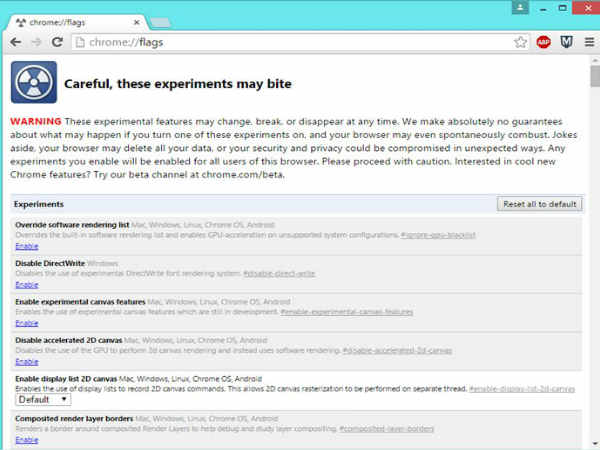Screen dimensions: 600x450
Task: Enable experimental canvas features link
Action: click(x=27, y=323)
